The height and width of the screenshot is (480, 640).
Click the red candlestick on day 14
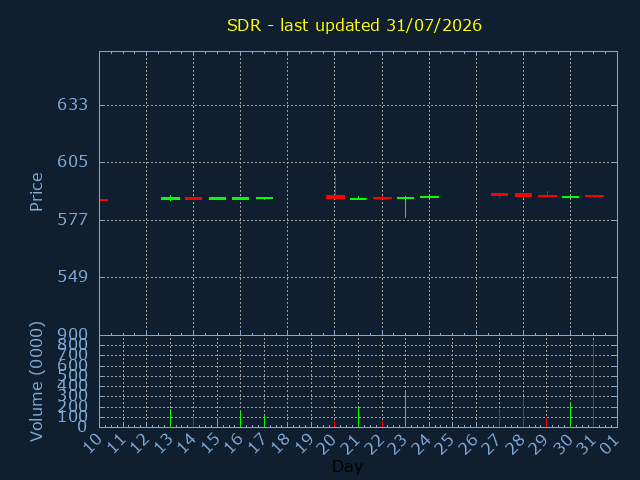coord(193,198)
